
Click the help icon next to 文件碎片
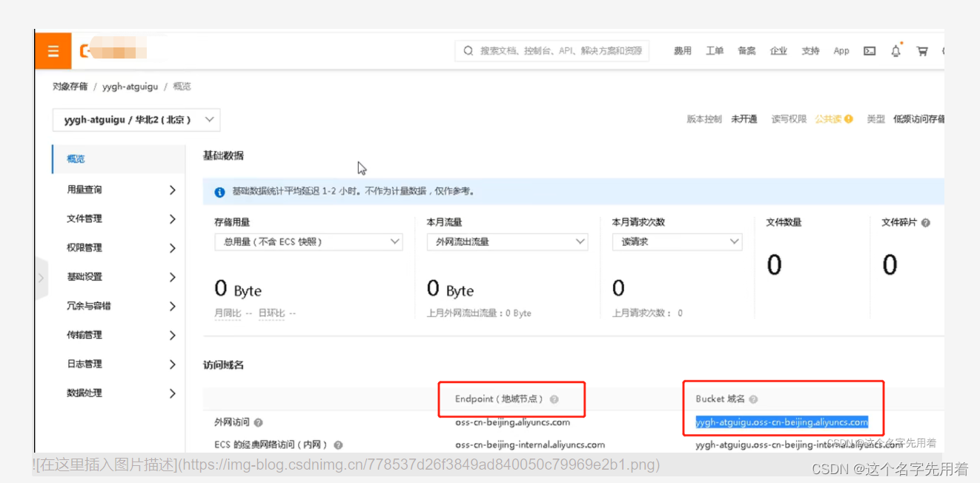coord(926,222)
